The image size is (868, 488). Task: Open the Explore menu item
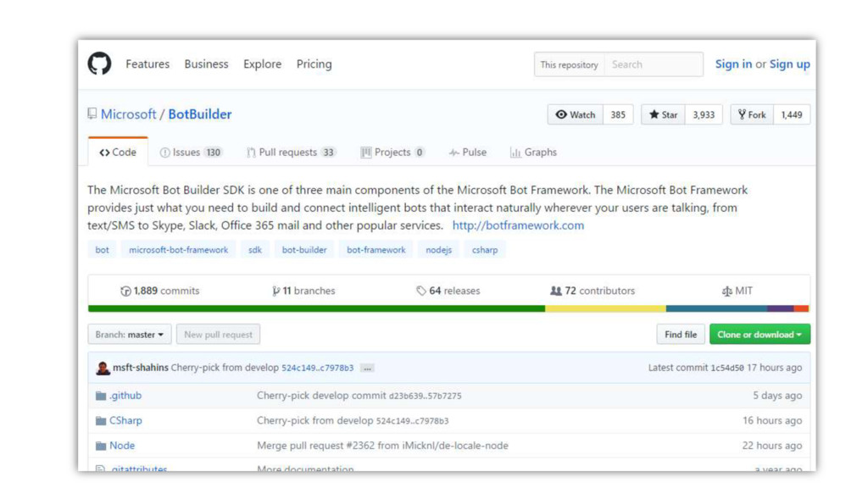point(263,64)
